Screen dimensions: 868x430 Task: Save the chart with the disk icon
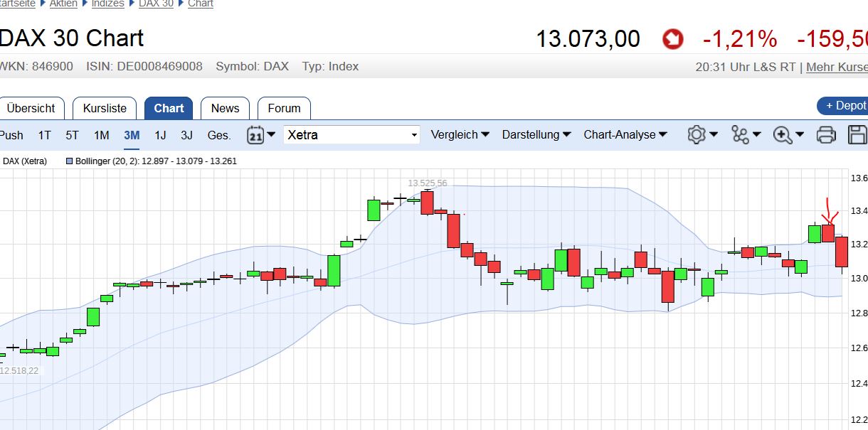click(857, 134)
